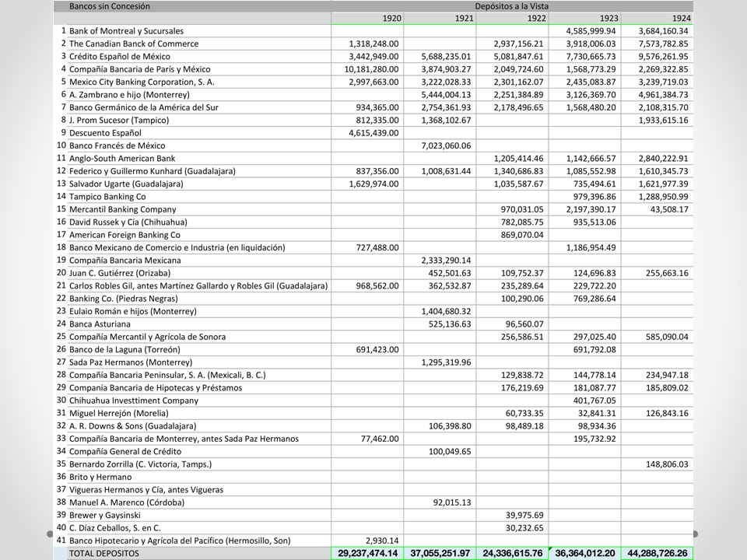Click 'J. Prom Sucesor (Tampico)' cell
The width and height of the screenshot is (747, 560).
[199, 120]
